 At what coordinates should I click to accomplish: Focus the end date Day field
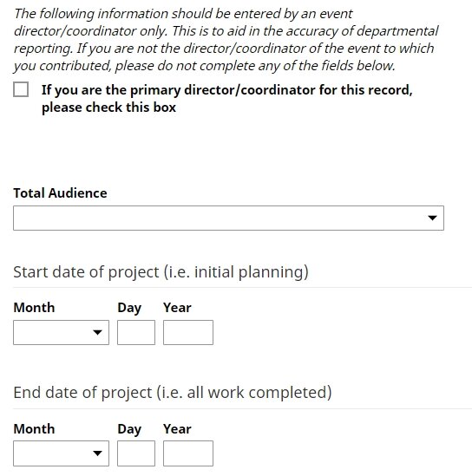pyautogui.click(x=136, y=453)
